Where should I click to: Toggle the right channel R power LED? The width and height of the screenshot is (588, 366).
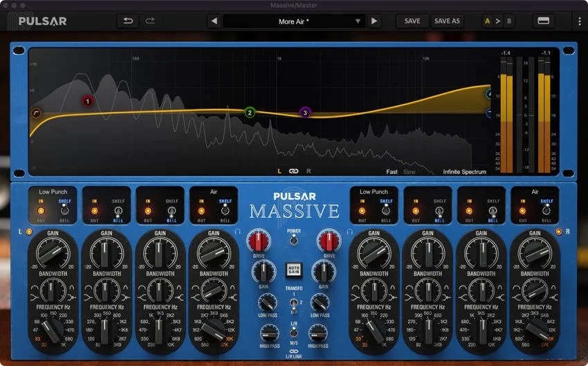coord(559,232)
